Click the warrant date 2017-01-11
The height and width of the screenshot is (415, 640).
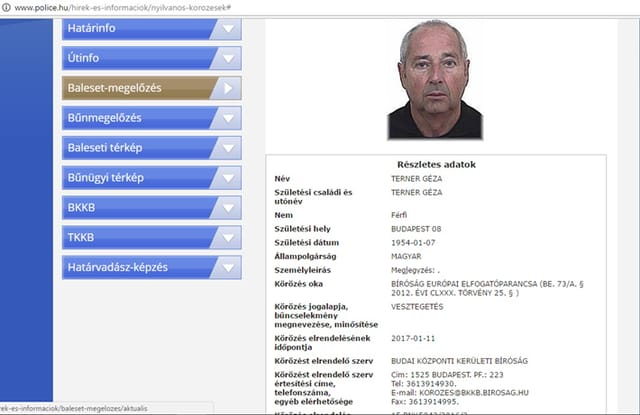413,338
